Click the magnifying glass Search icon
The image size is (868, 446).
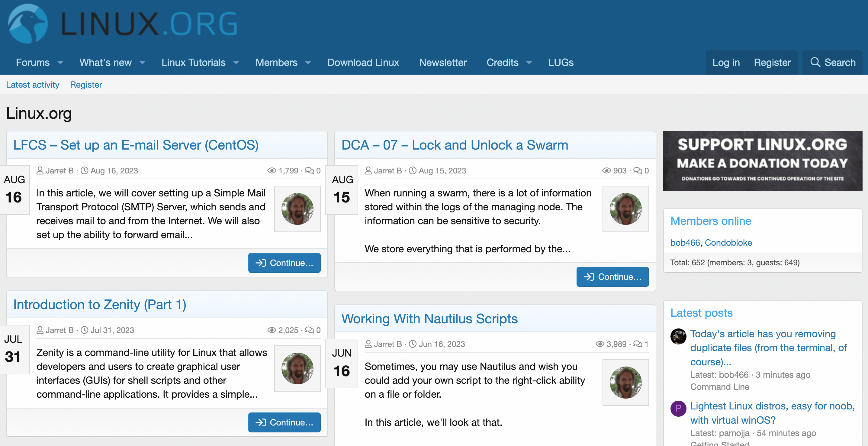point(815,62)
